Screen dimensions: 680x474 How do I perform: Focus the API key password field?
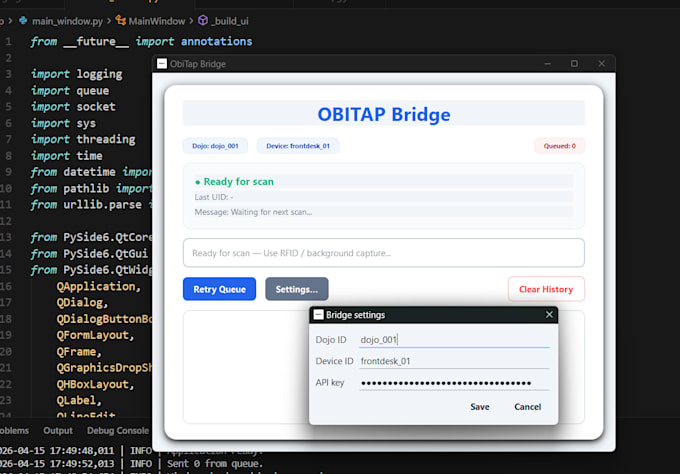coord(454,383)
